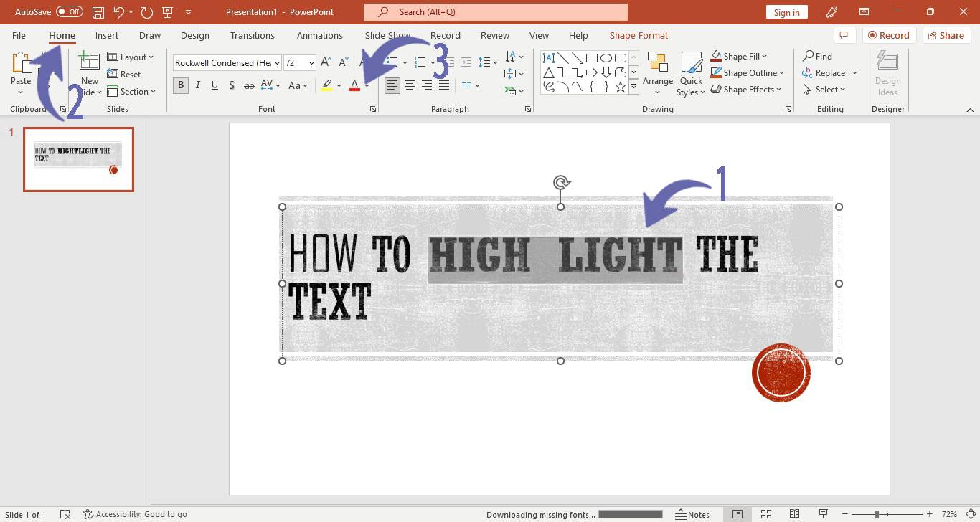This screenshot has width=980, height=522.
Task: Click the Undo arrow icon
Action: pyautogui.click(x=119, y=12)
